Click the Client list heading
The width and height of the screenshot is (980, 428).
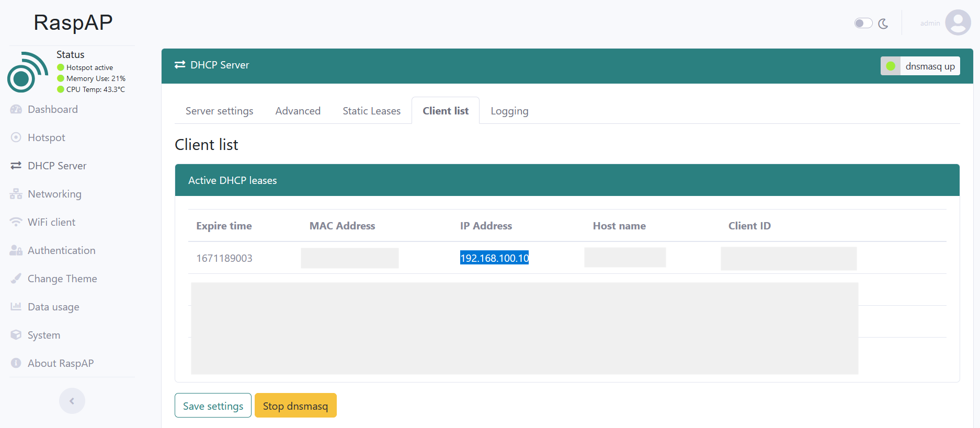point(207,145)
